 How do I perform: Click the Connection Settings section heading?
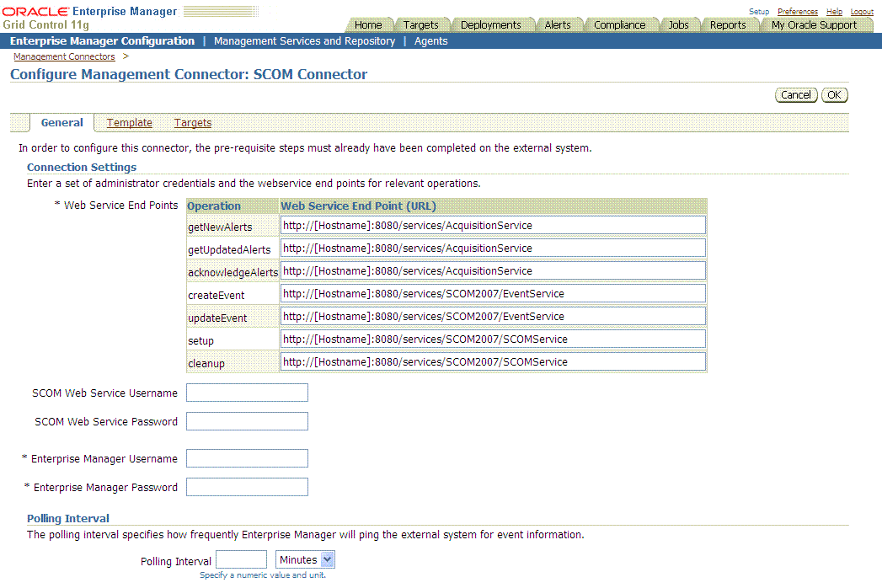(x=82, y=167)
